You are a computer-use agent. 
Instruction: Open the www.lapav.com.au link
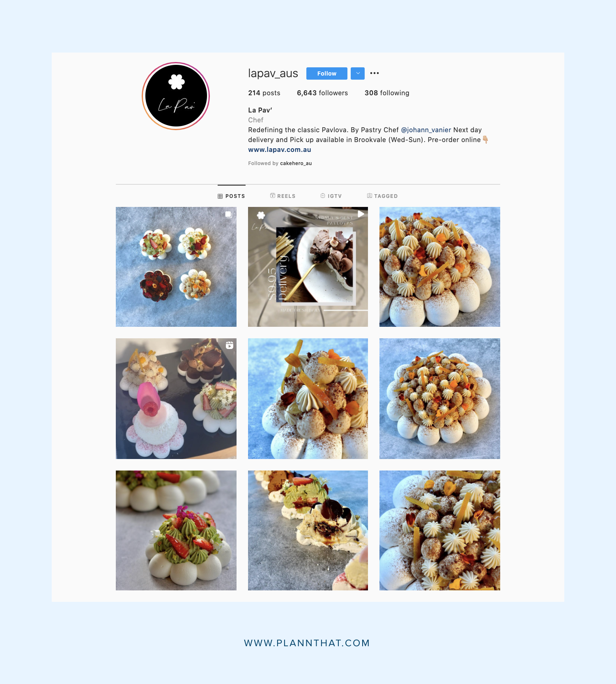click(280, 150)
